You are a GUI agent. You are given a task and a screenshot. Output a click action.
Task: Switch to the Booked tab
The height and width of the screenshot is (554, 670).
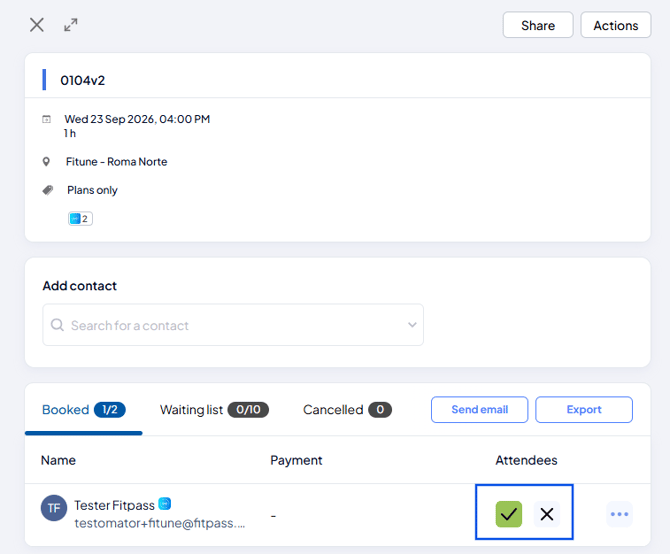pyautogui.click(x=84, y=410)
